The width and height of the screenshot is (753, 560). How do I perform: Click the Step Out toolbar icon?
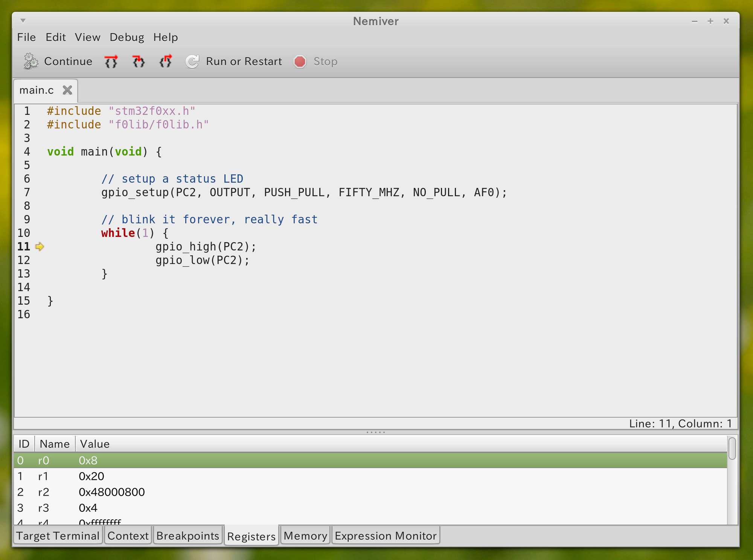(166, 61)
